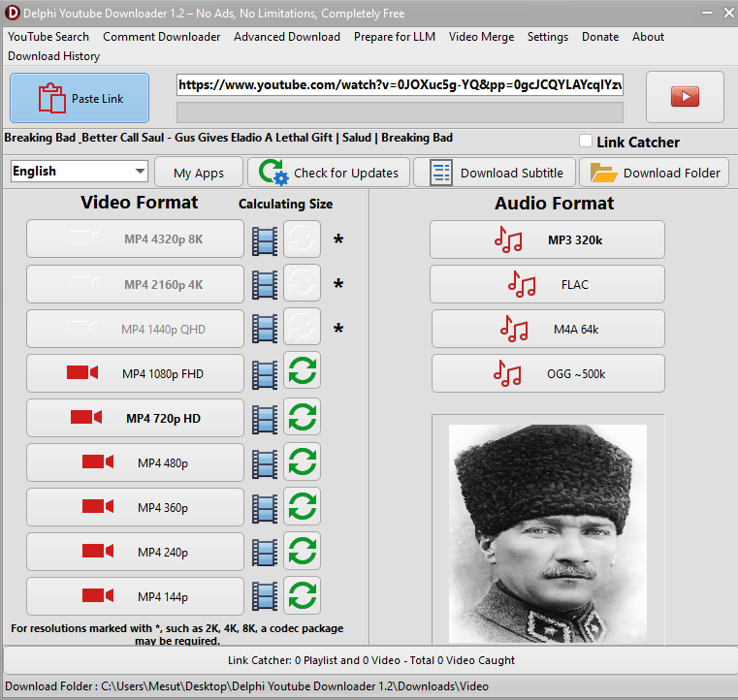This screenshot has height=700, width=738.
Task: Click the Download Folder path text at bottom
Action: coord(246,686)
